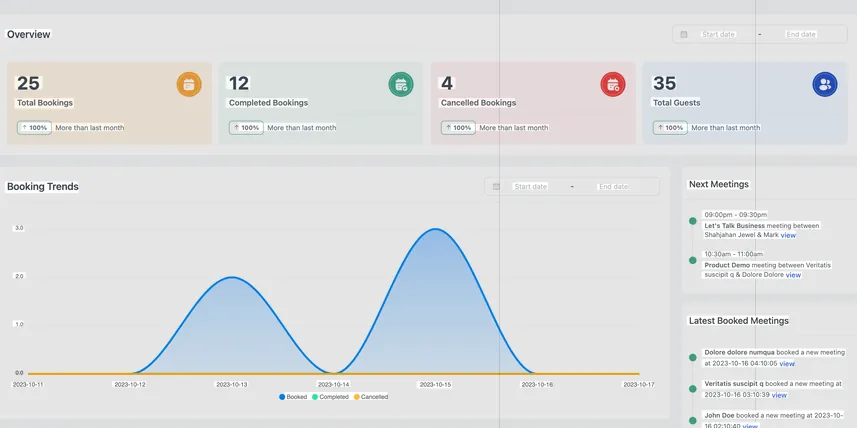Select the Total Guests card showing 35
This screenshot has height=428, width=857.
point(745,103)
